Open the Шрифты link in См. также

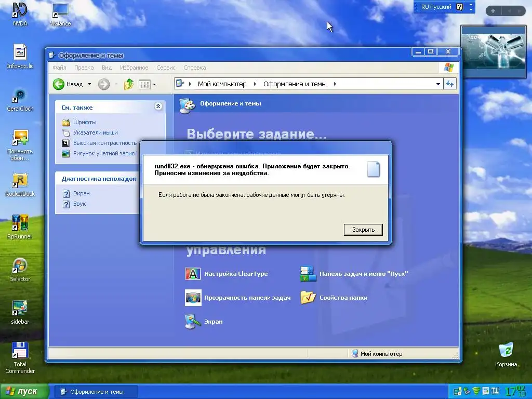[85, 122]
